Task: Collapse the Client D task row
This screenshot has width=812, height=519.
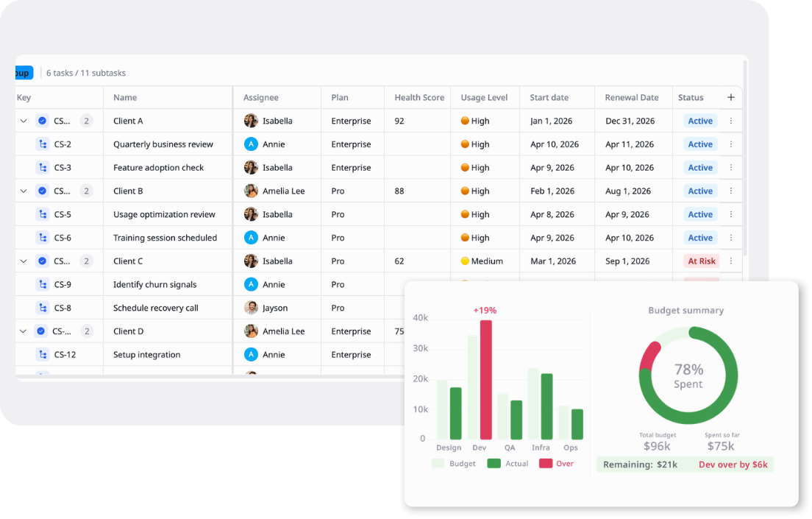Action: [x=23, y=331]
